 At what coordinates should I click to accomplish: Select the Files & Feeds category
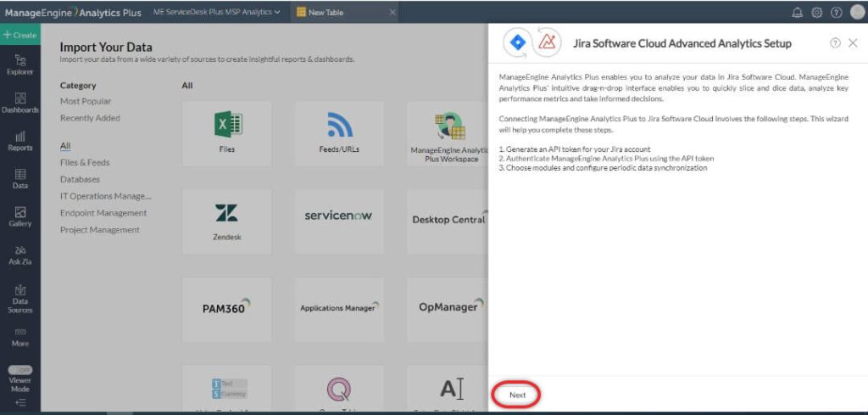(x=85, y=162)
